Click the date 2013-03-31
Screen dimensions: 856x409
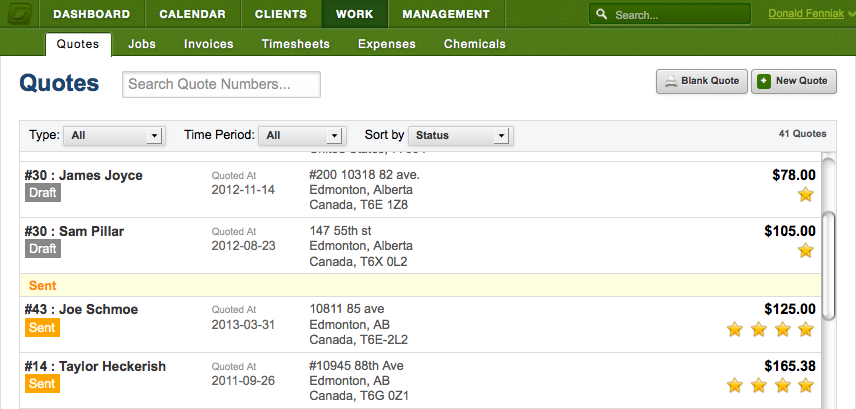click(x=243, y=325)
